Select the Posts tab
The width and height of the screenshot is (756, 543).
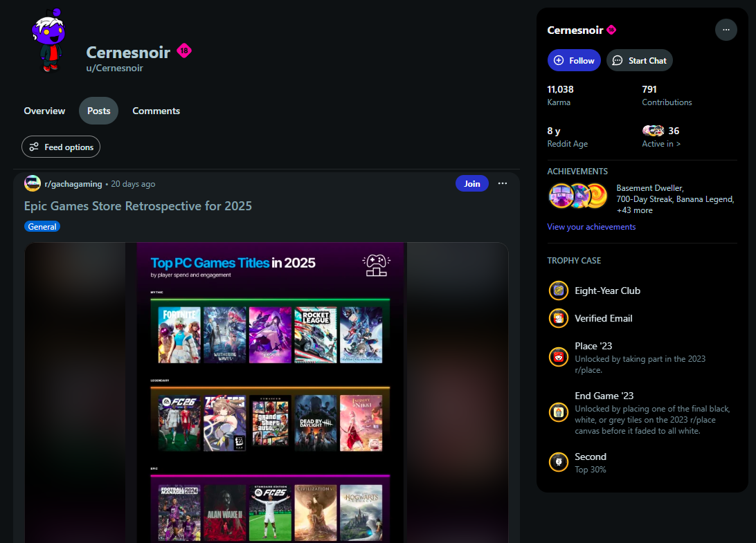point(99,111)
